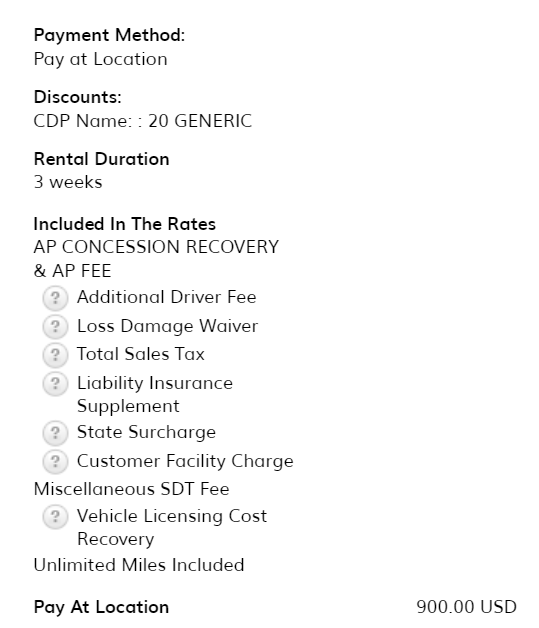This screenshot has width=539, height=628.
Task: Click Vehicle Licensing Cost Recovery help icon
Action: click(x=55, y=517)
